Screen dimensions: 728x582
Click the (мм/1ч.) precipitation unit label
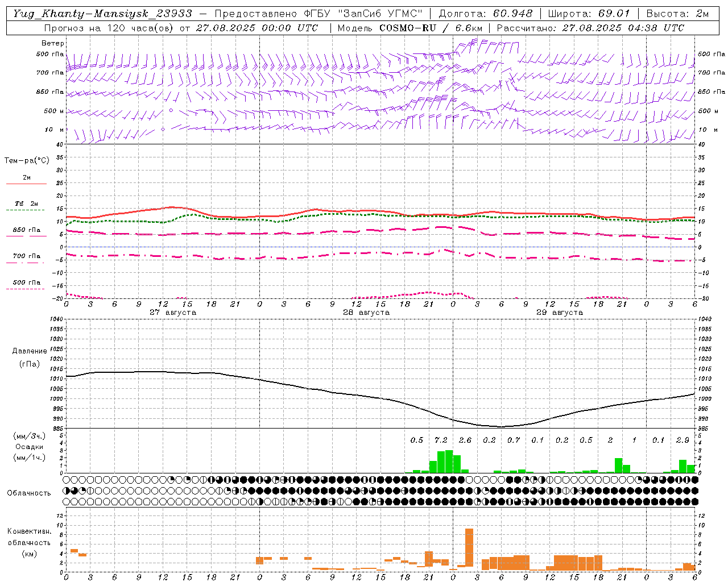pyautogui.click(x=29, y=458)
